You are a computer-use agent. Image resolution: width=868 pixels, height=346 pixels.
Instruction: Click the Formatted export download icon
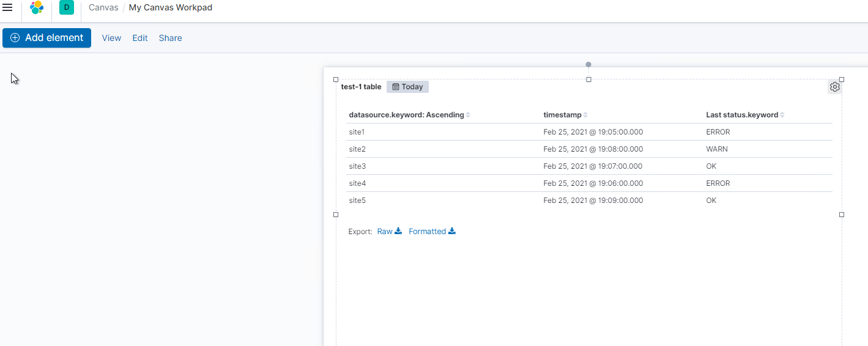tap(452, 231)
